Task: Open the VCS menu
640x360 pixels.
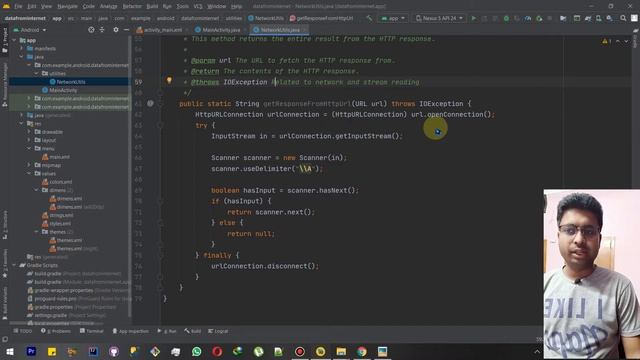Action: [198, 6]
